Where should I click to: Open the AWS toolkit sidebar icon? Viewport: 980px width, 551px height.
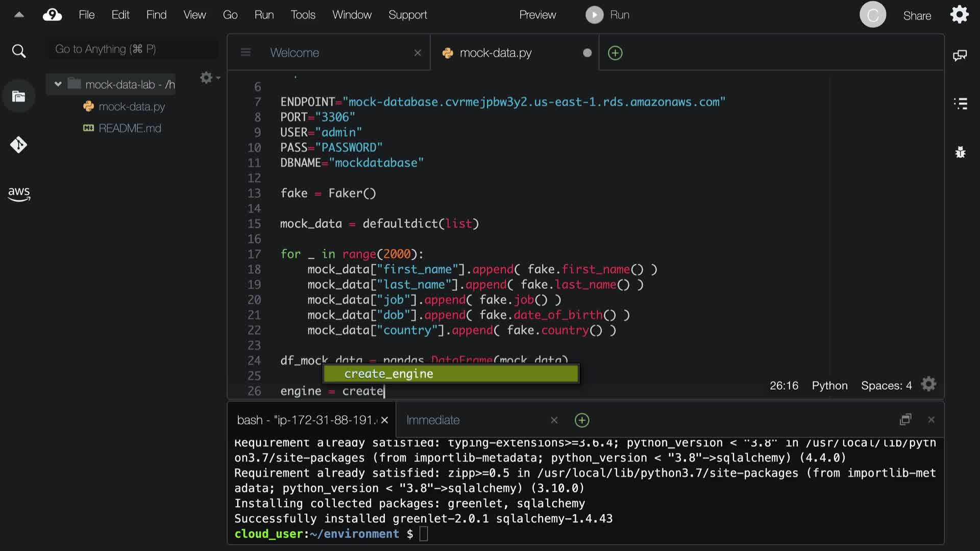click(19, 194)
